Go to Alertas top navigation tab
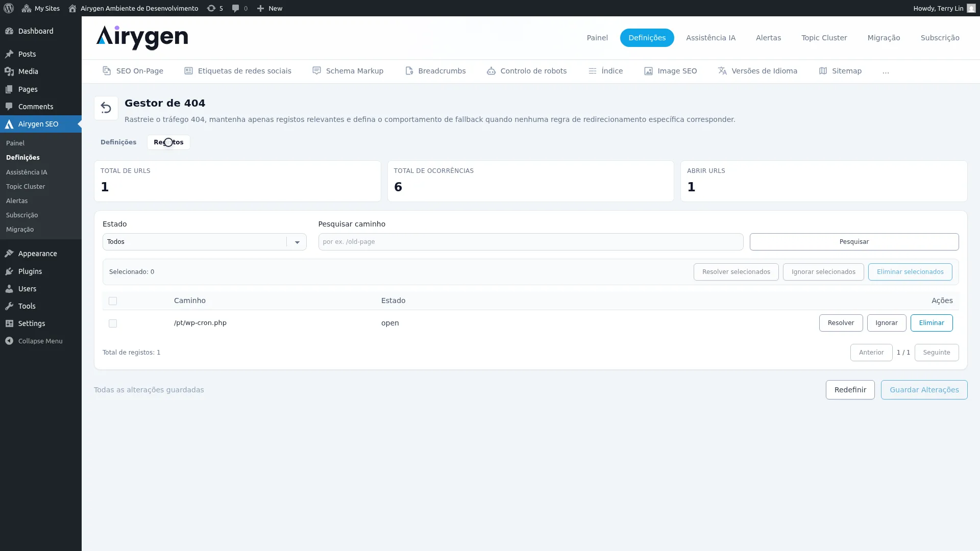 (768, 38)
